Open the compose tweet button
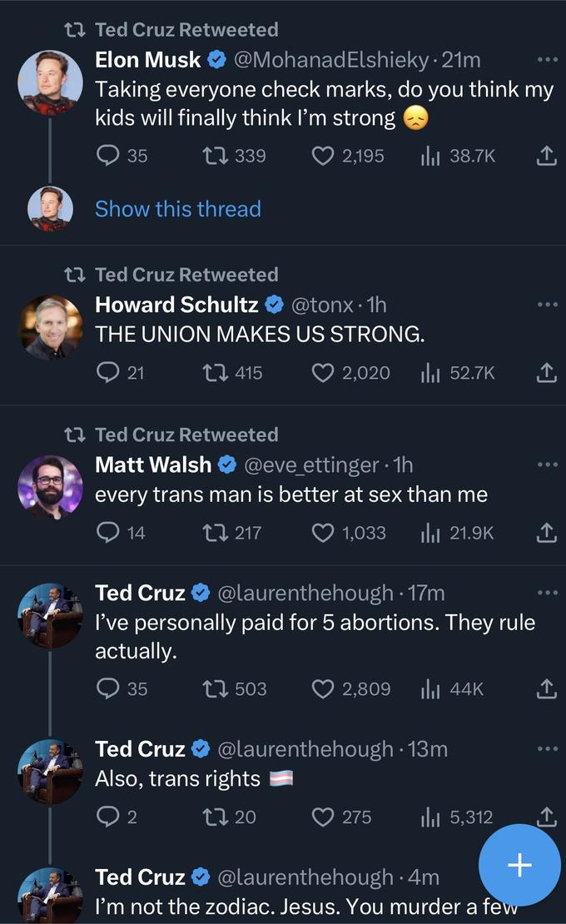The width and height of the screenshot is (566, 924). (x=519, y=866)
